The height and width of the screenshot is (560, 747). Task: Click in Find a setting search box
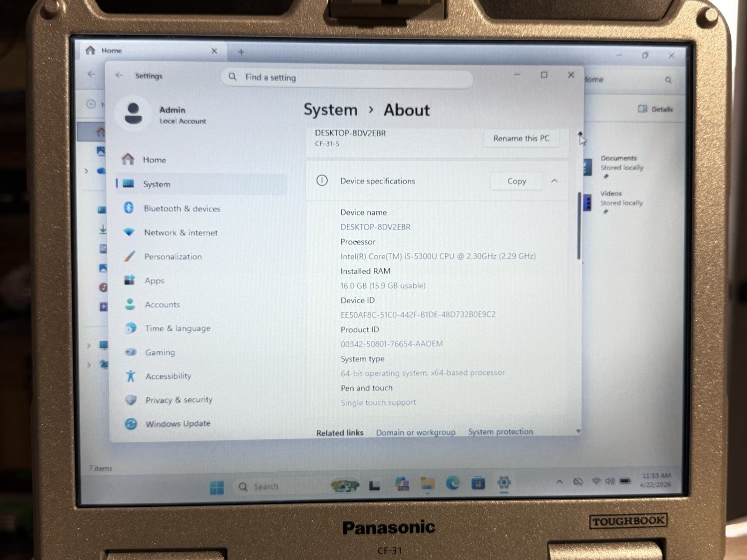[347, 77]
